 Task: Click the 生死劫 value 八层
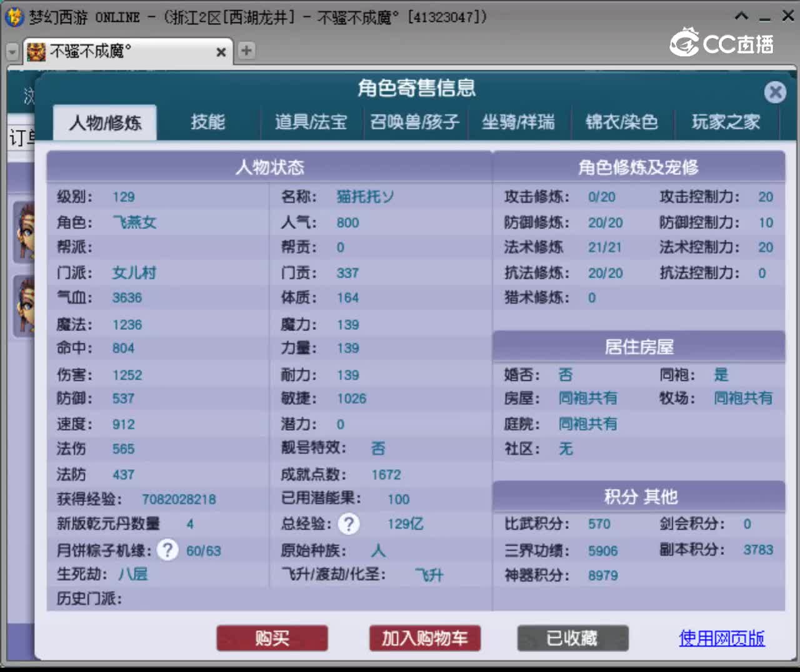coord(133,574)
